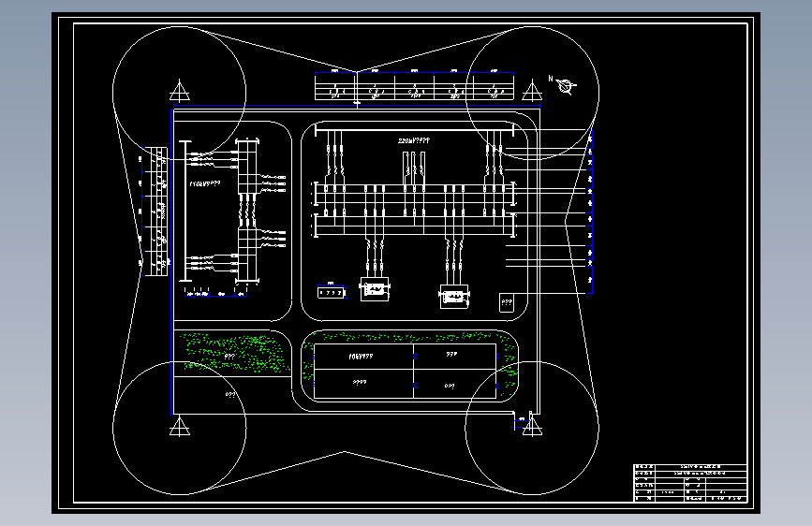Click the "10kV???" room label in building
Screen dimensions: 812x526
[361, 357]
